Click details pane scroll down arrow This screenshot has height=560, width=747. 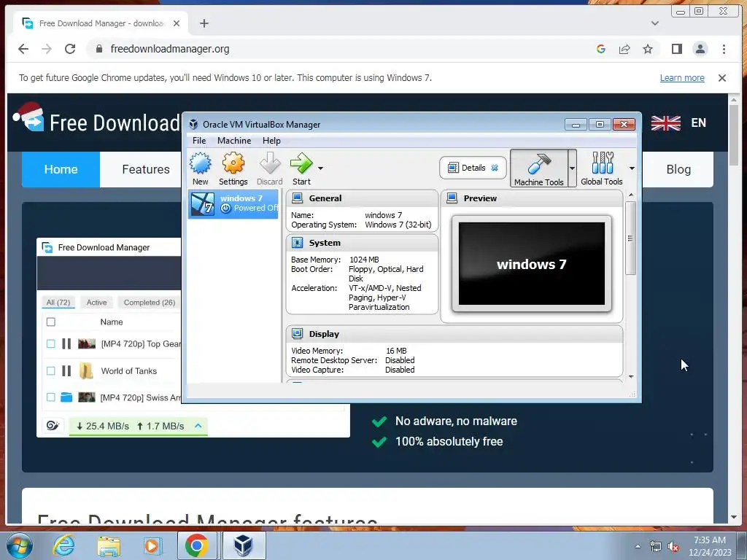631,377
